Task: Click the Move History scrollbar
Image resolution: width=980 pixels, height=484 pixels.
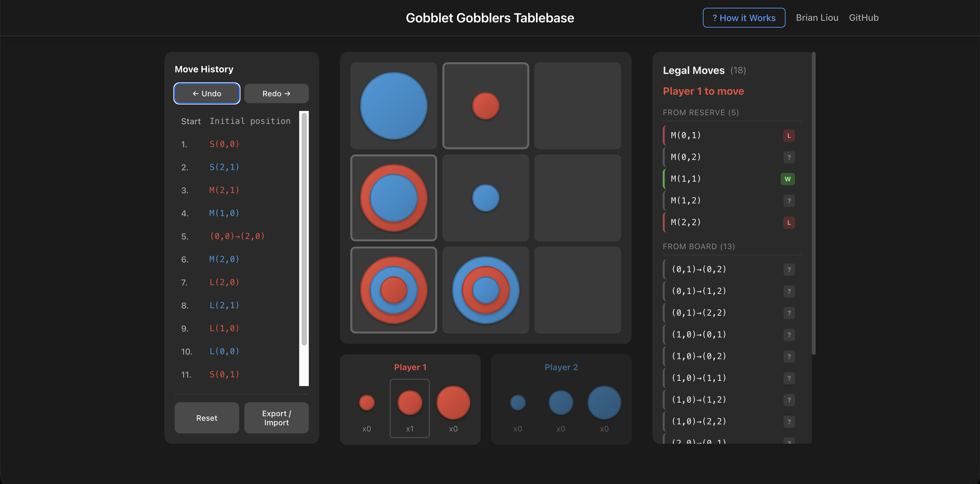Action: (x=304, y=228)
